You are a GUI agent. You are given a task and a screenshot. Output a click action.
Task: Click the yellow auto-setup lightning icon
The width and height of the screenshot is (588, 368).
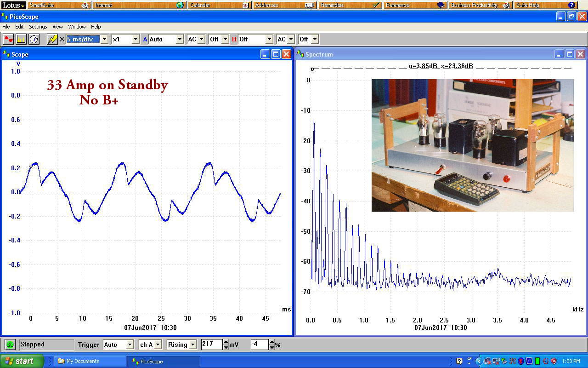pyautogui.click(x=52, y=39)
